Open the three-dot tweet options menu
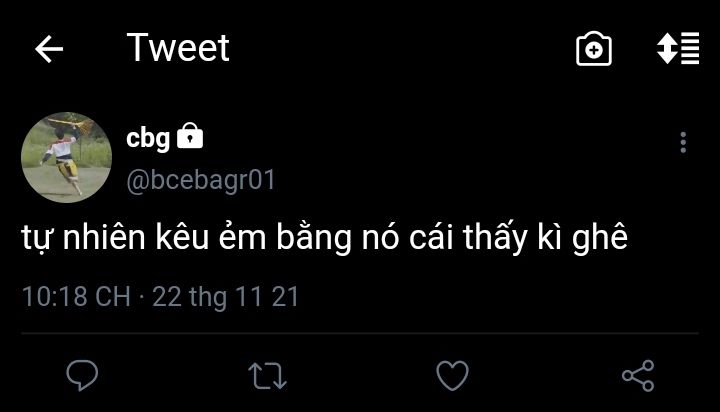Viewport: 720px width, 412px height. [683, 142]
